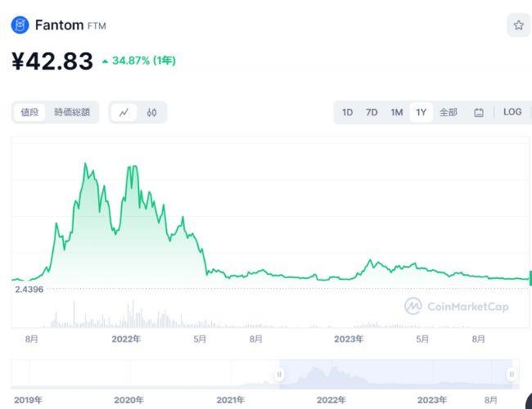Select the 値段 price tab

[x=29, y=112]
